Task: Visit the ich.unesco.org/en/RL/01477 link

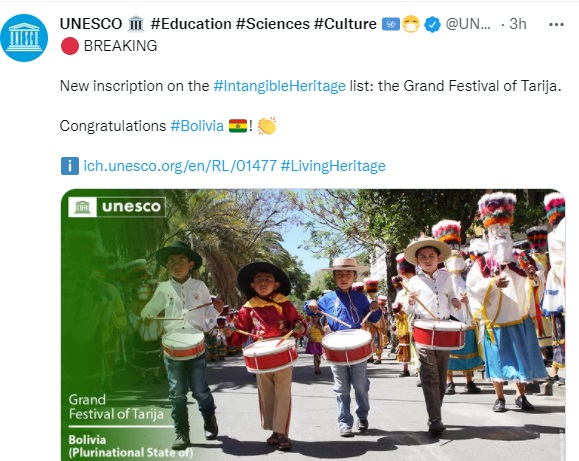Action: 180,166
